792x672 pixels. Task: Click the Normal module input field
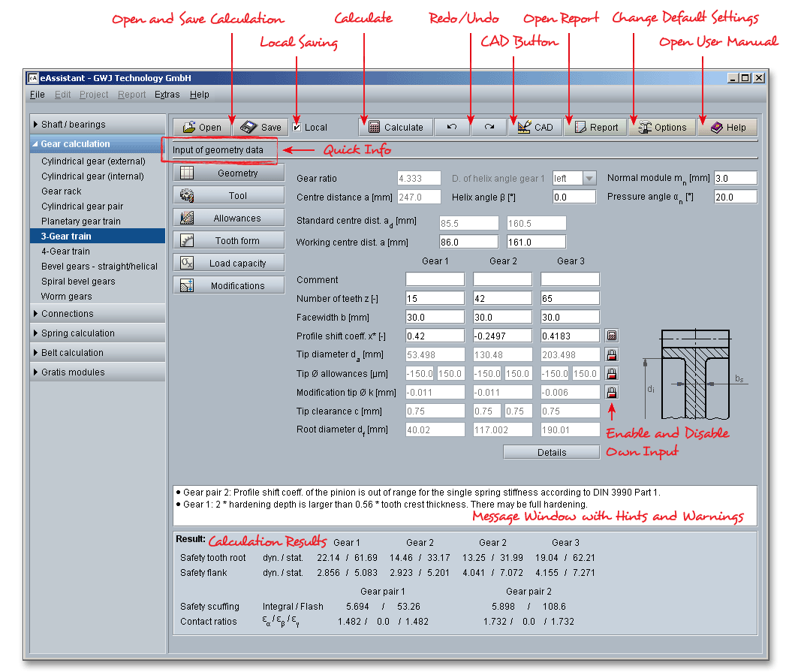[x=734, y=179]
